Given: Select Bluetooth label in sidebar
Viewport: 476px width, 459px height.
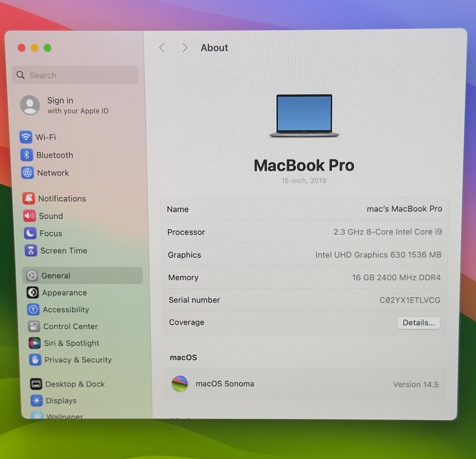Looking at the screenshot, I should coord(55,155).
